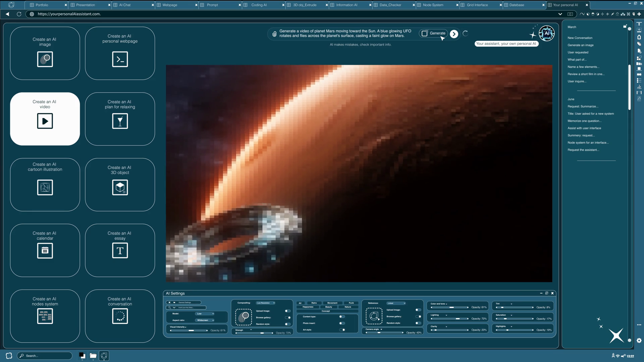
Task: Select the Retro style tab
Action: pyautogui.click(x=314, y=303)
